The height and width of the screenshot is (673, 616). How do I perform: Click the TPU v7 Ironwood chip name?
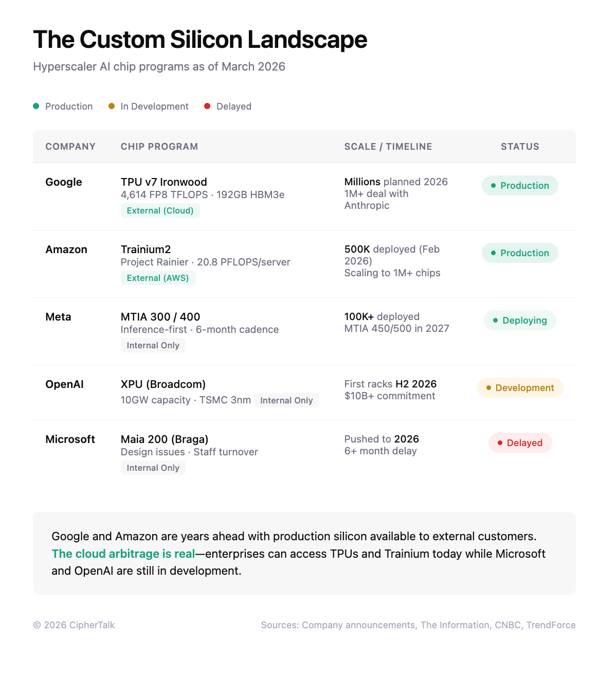(x=164, y=182)
